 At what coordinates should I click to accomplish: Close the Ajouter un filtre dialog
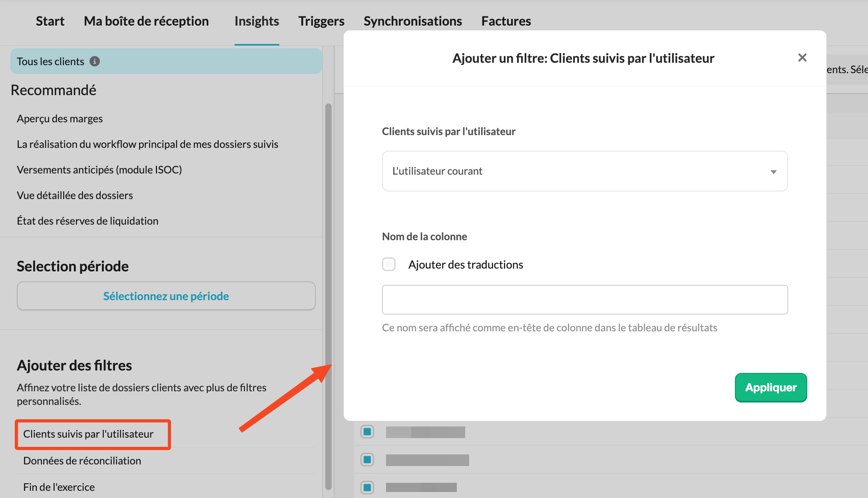[x=802, y=58]
